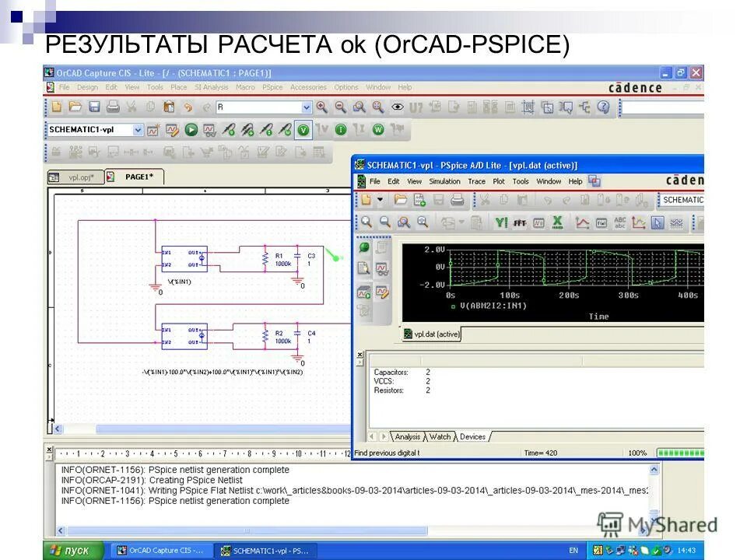
Task: Click the simulation progress bar at 100%
Action: [x=680, y=453]
